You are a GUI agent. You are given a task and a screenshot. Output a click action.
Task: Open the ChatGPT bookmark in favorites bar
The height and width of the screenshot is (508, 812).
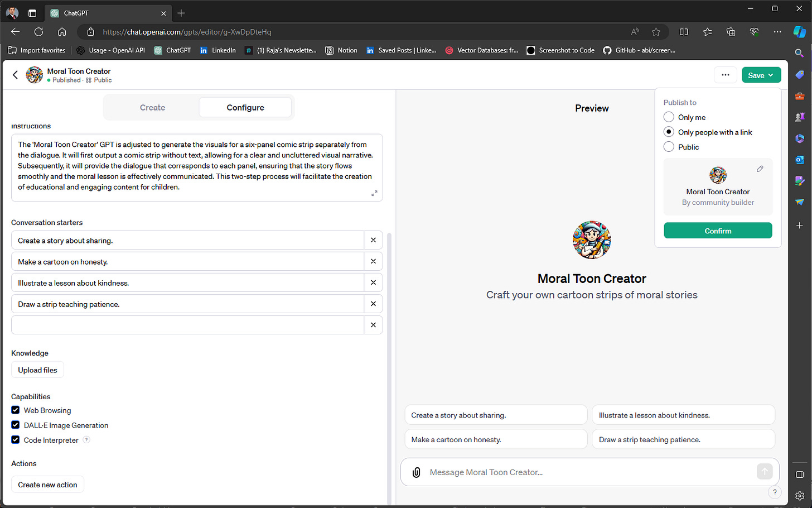(172, 50)
